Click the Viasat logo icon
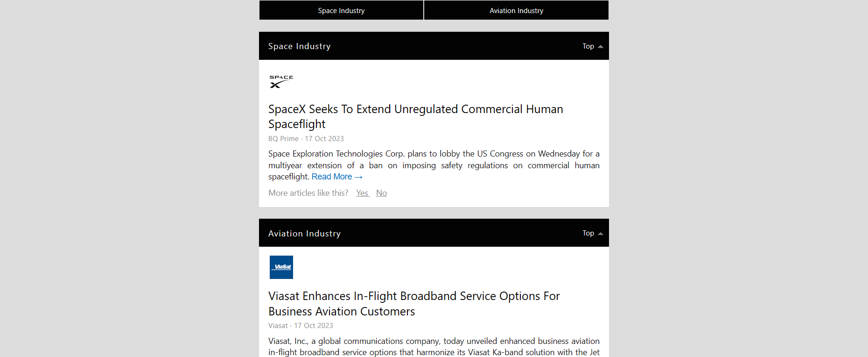 (281, 267)
